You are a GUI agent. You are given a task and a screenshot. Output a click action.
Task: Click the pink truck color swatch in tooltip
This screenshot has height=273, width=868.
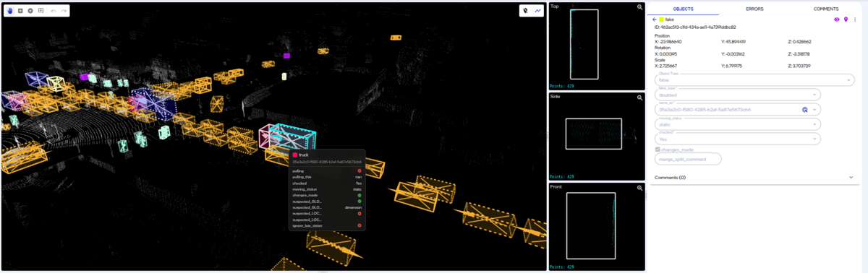point(295,155)
